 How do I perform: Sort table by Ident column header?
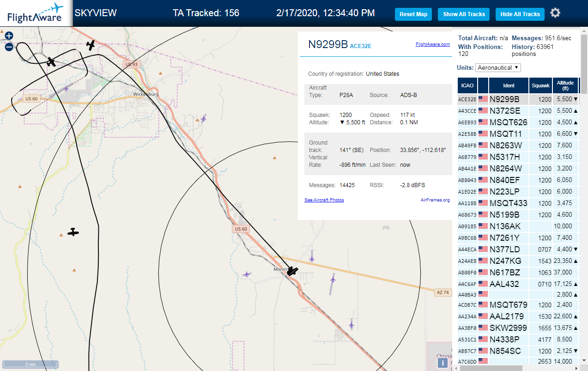pos(509,85)
